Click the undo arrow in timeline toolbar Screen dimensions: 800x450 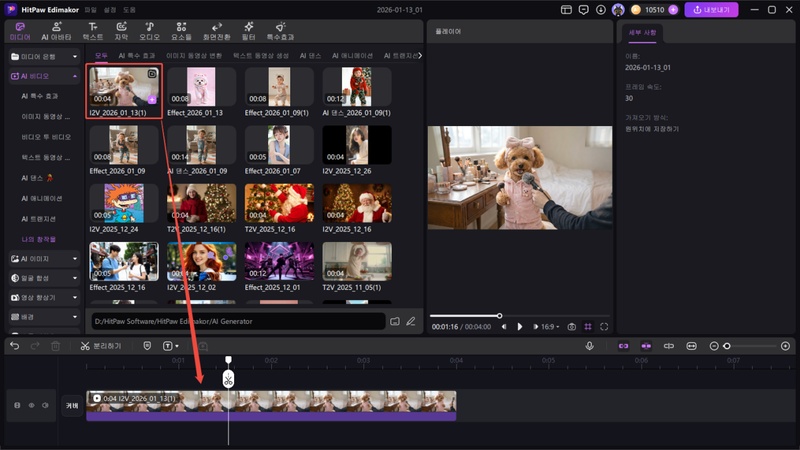click(x=14, y=346)
